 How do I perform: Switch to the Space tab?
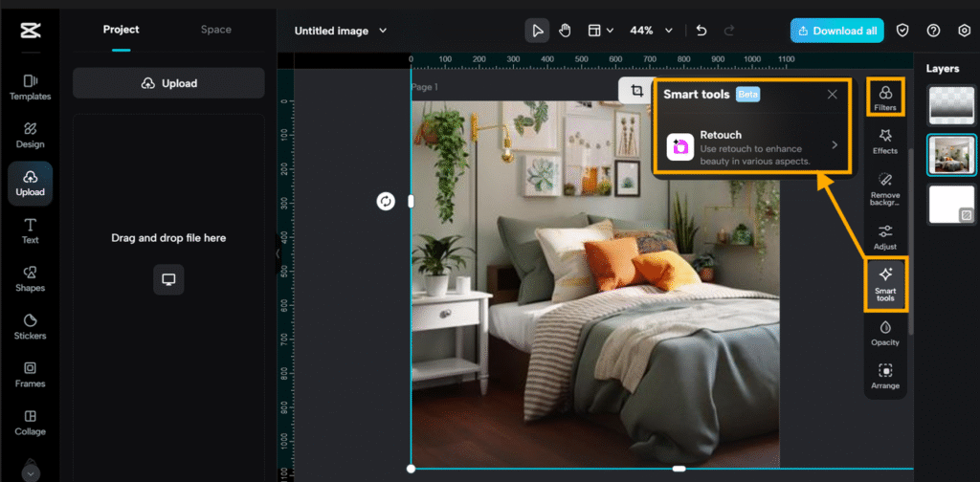pyautogui.click(x=215, y=30)
